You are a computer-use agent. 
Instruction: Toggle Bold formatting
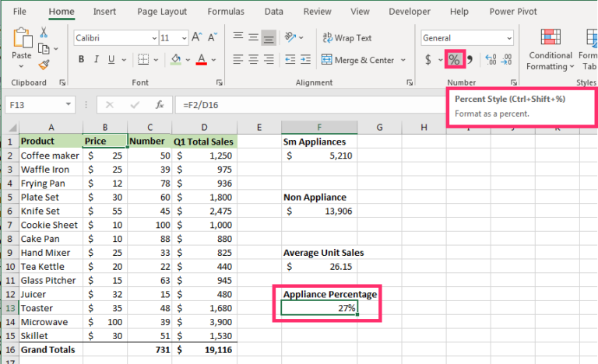[81, 60]
